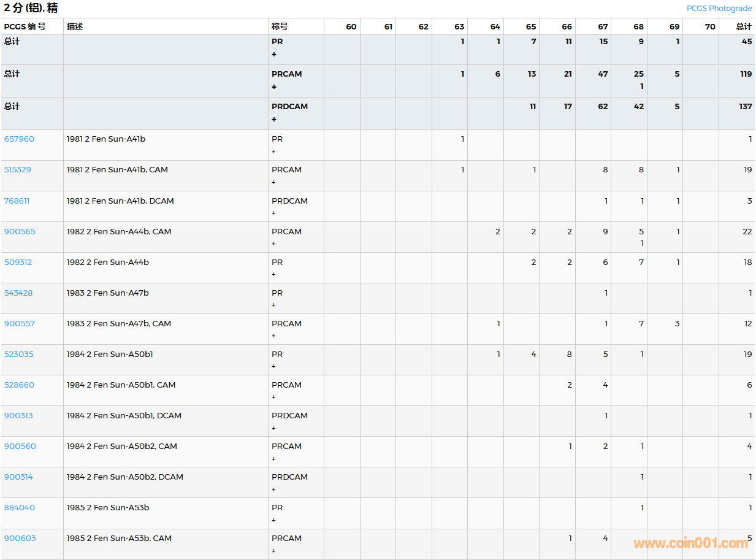Image resolution: width=756 pixels, height=560 pixels.
Task: Click the 900560 PCGS number
Action: (20, 446)
